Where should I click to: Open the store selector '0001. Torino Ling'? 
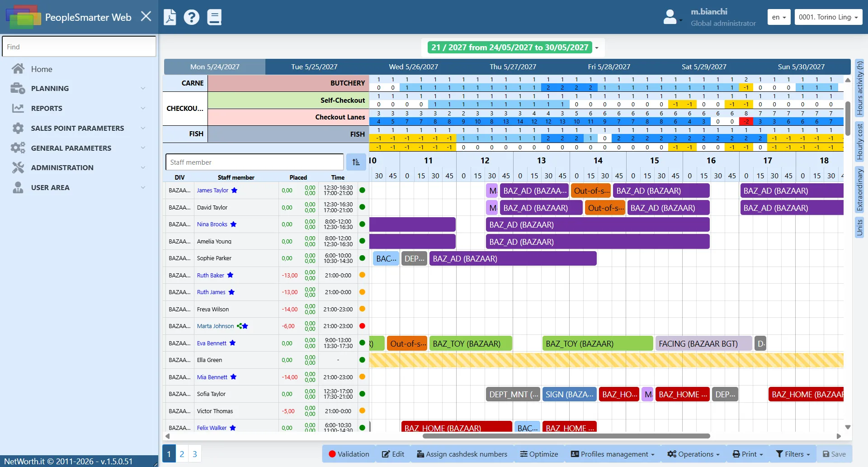point(828,17)
